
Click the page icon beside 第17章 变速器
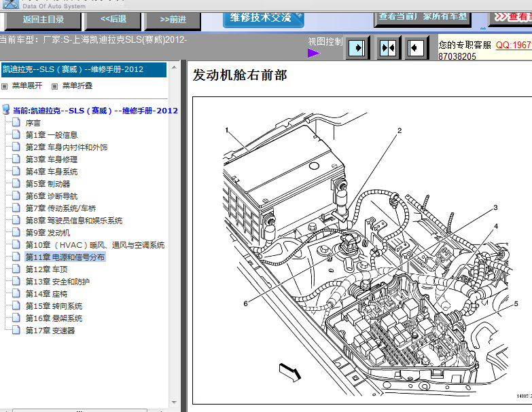coord(16,329)
